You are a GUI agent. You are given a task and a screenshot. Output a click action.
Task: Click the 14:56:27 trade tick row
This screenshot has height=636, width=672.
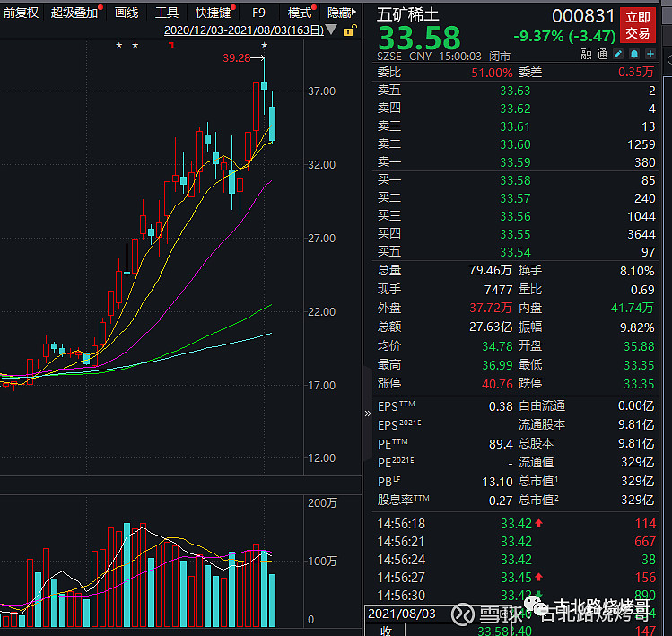pyautogui.click(x=517, y=578)
